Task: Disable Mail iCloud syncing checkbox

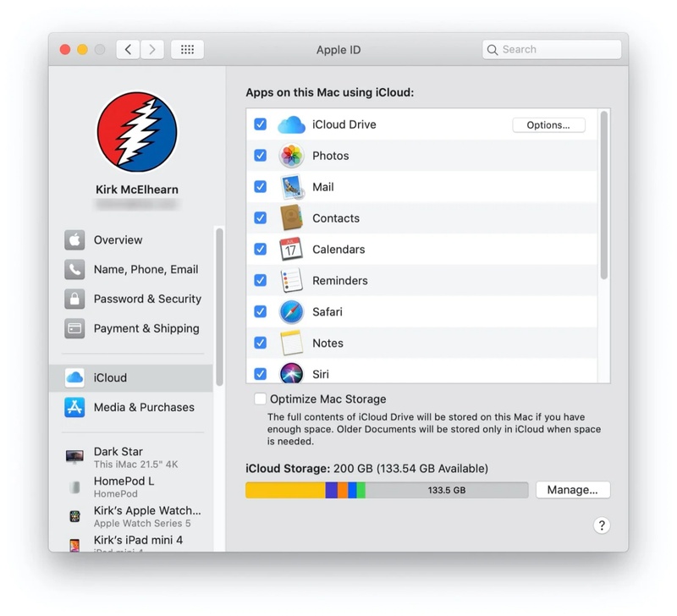Action: pos(261,187)
